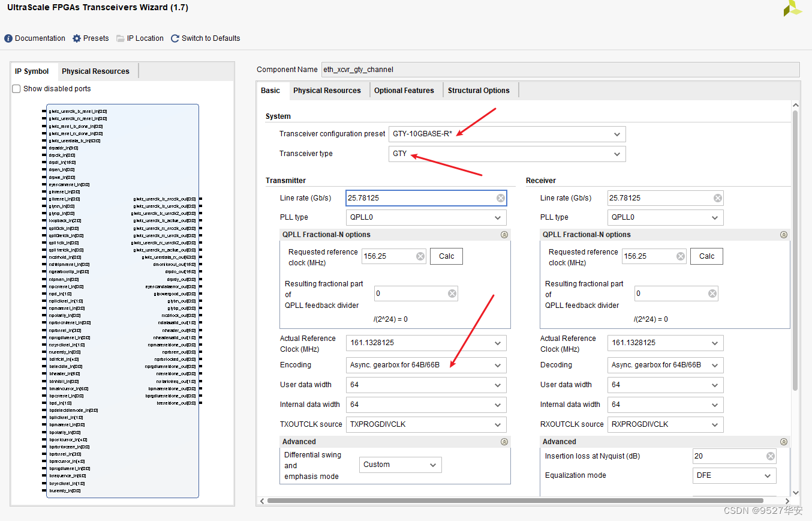Click Presets toolbar label

(x=96, y=38)
